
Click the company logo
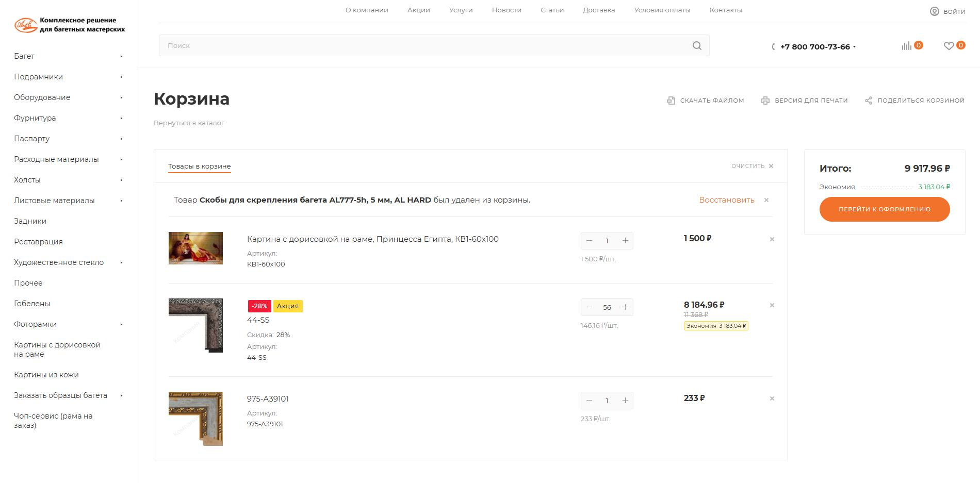[x=70, y=25]
